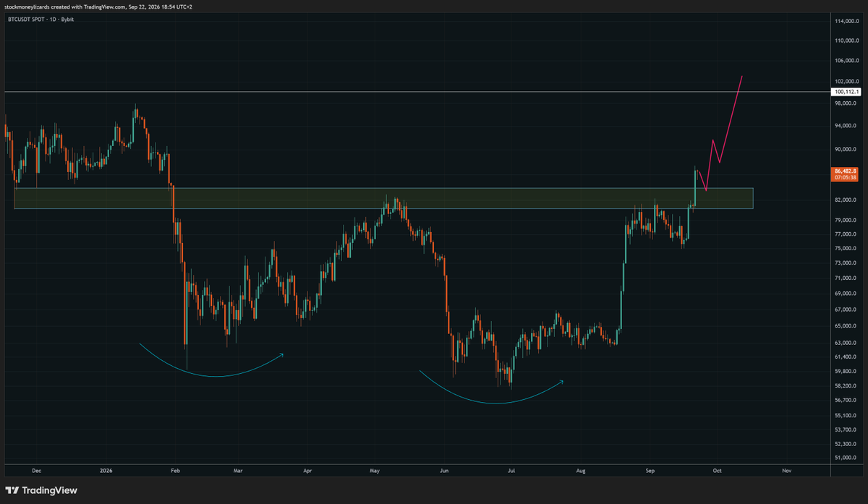868x504 pixels.
Task: Select the 100,112.1 price line label
Action: pos(846,92)
